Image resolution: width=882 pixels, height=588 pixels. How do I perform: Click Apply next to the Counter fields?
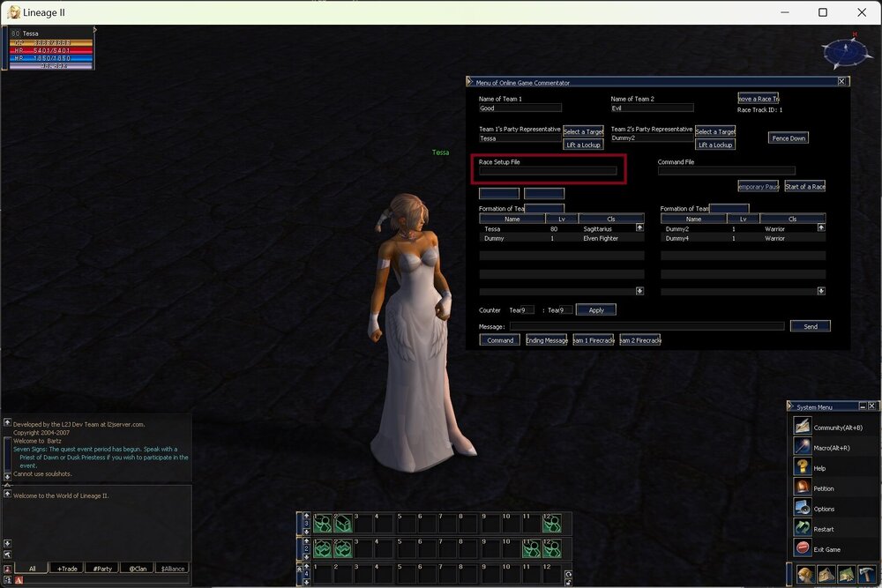coord(596,310)
